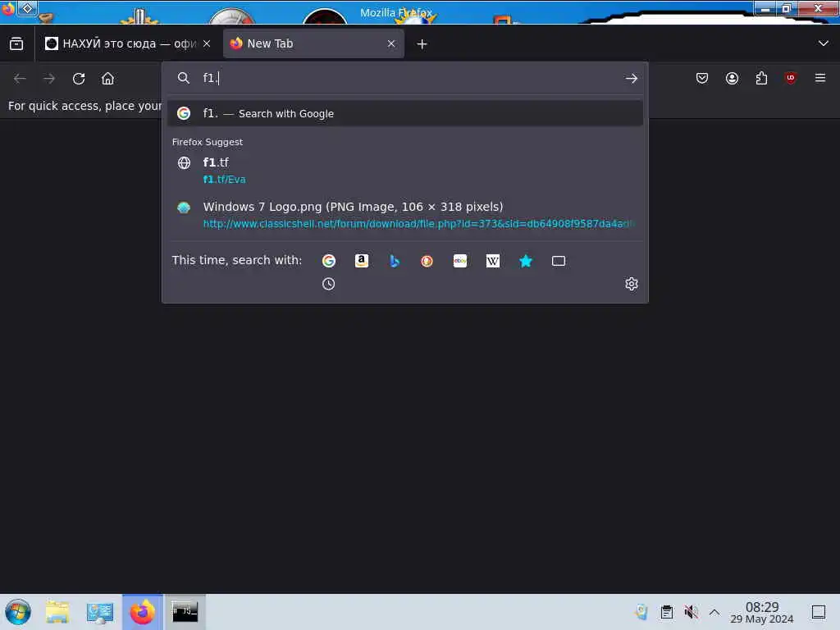
Task: Choose 'f1. — Search with Google' suggestion
Action: point(405,113)
